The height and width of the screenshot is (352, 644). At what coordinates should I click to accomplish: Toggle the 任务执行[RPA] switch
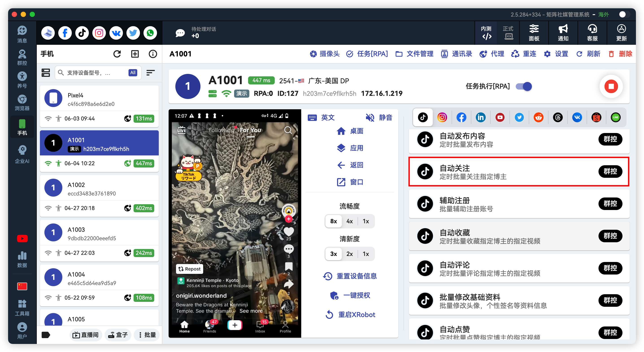tap(524, 86)
